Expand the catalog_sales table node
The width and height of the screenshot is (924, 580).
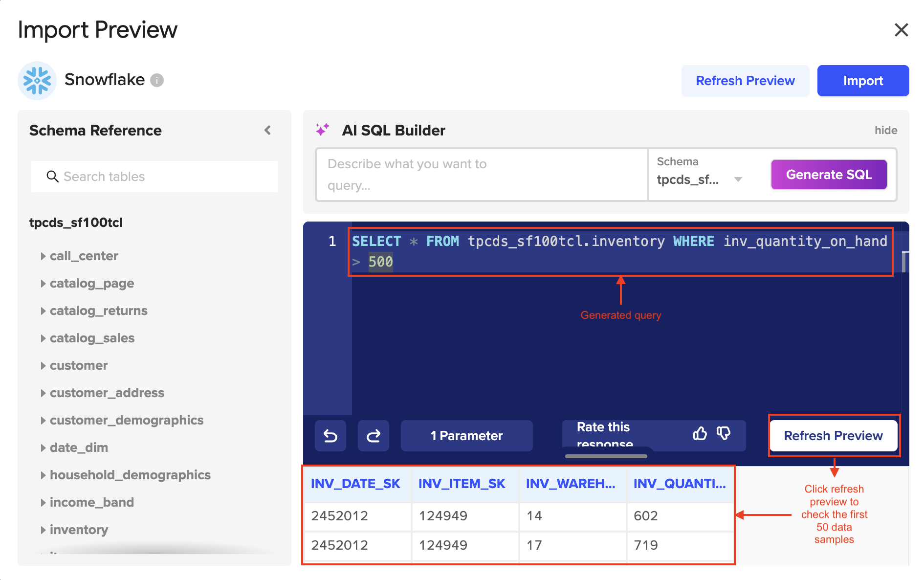[44, 338]
